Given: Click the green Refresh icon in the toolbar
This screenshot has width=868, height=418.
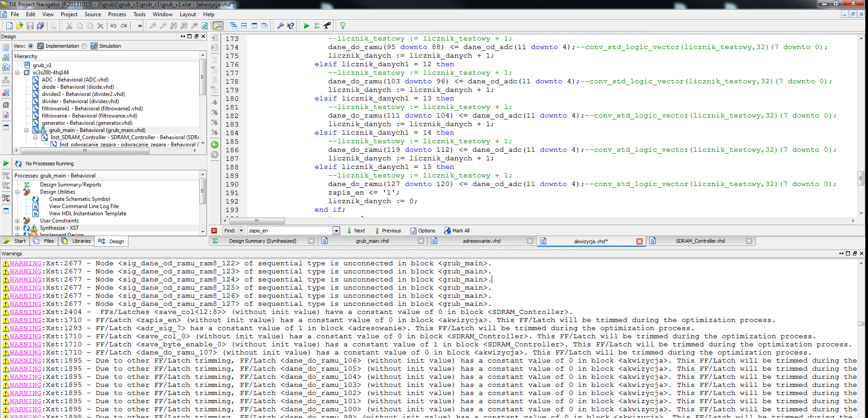Looking at the screenshot, I should pyautogui.click(x=205, y=26).
